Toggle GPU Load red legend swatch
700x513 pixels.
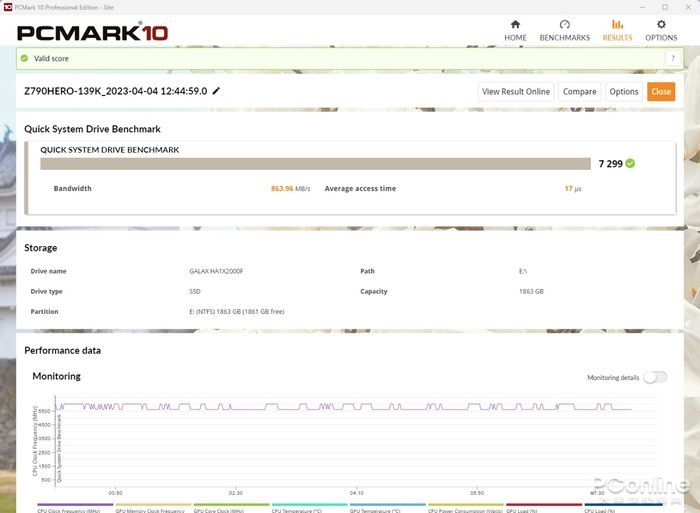tap(544, 505)
